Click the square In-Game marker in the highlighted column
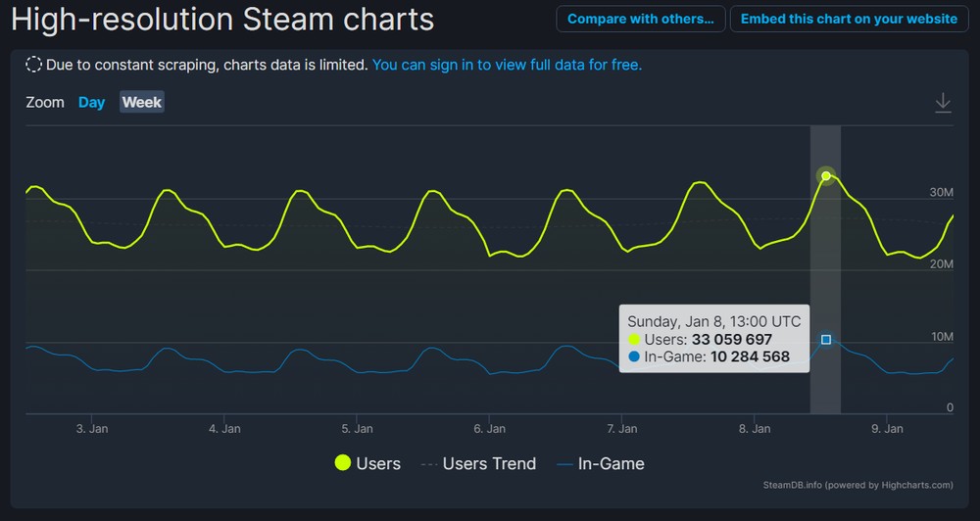The width and height of the screenshot is (980, 521). coord(826,340)
